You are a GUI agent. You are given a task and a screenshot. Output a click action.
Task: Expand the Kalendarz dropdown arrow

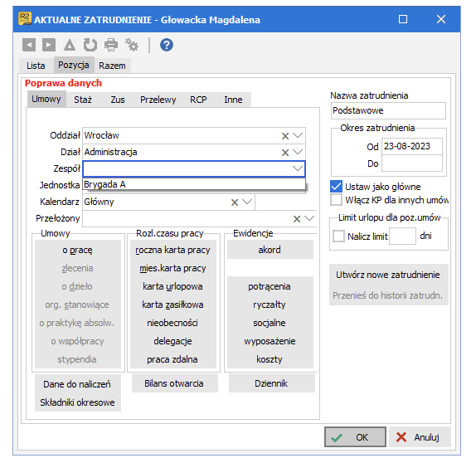[x=247, y=202]
